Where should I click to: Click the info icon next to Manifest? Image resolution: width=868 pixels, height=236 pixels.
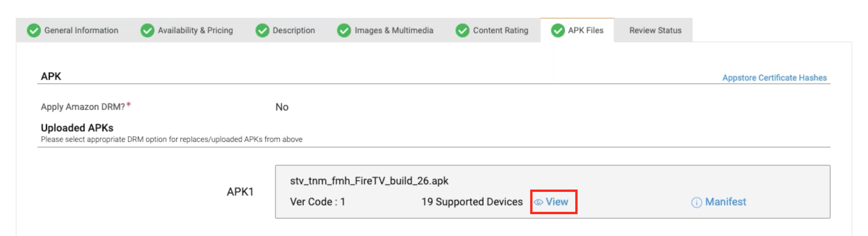[x=697, y=203]
